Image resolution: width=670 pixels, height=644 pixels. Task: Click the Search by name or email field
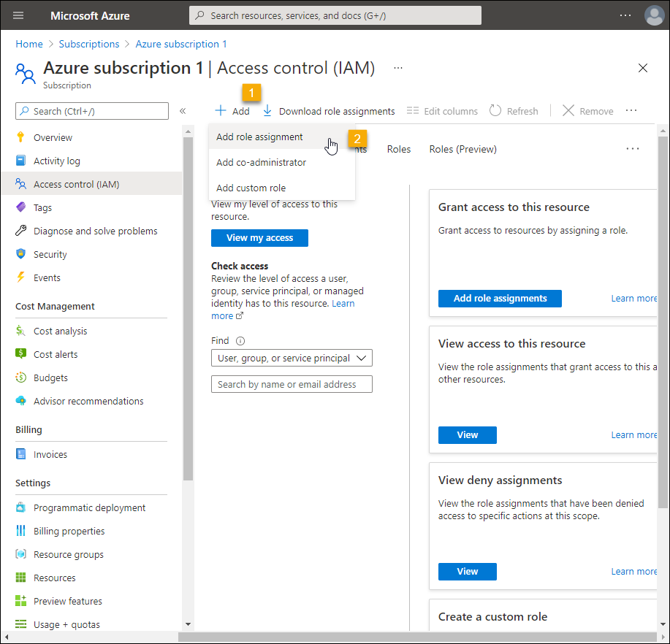(x=292, y=385)
